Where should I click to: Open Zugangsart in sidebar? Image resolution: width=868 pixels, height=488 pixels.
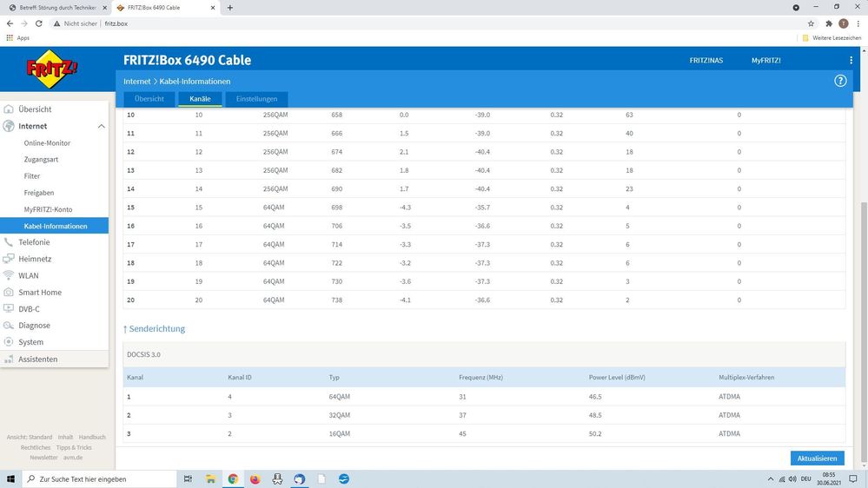[41, 160]
